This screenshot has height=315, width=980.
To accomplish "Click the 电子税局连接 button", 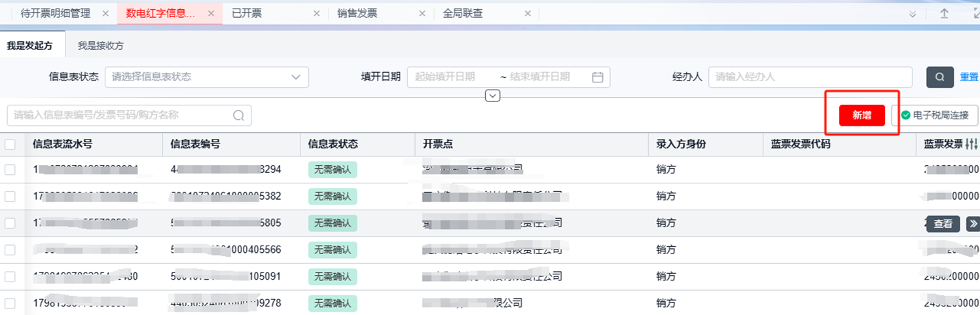I will coord(935,115).
